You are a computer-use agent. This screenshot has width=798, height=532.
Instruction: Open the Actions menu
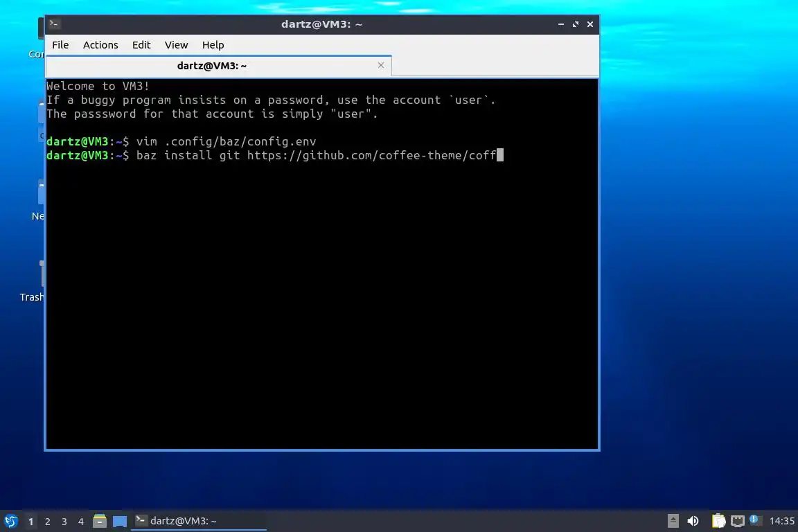pyautogui.click(x=100, y=45)
